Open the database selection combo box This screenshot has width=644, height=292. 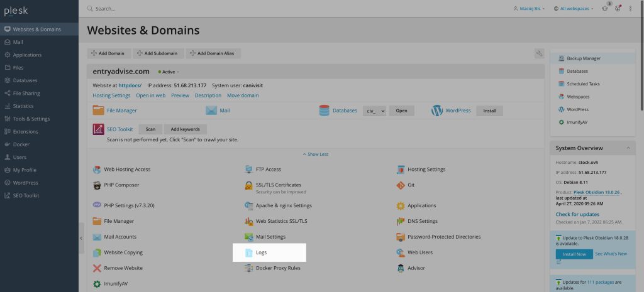click(374, 111)
